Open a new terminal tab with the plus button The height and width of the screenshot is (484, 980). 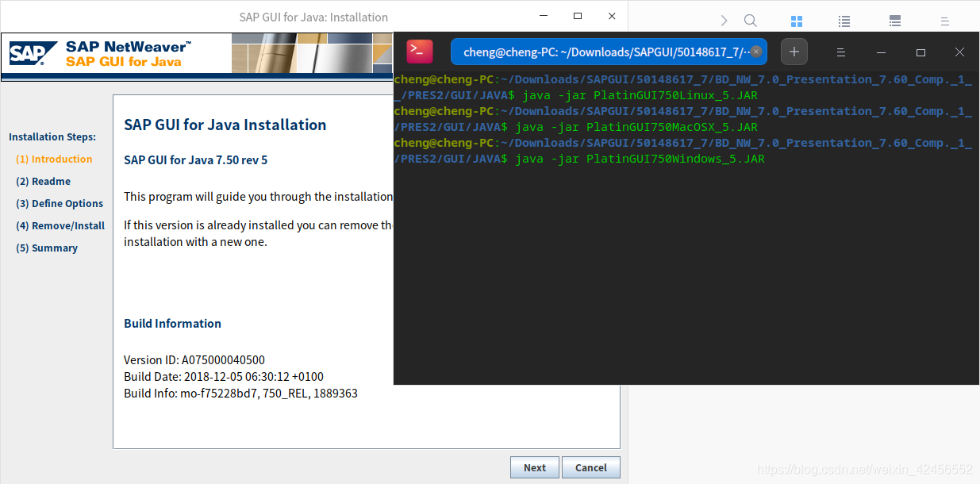click(794, 51)
